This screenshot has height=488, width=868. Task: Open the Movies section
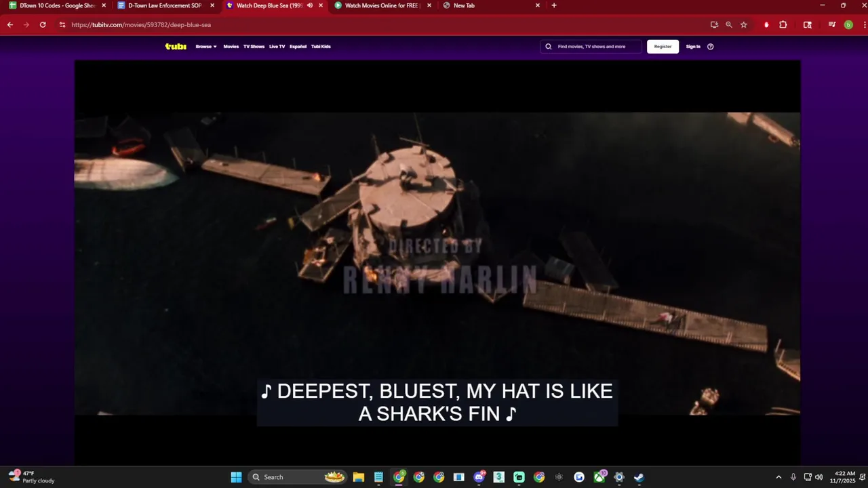(231, 47)
